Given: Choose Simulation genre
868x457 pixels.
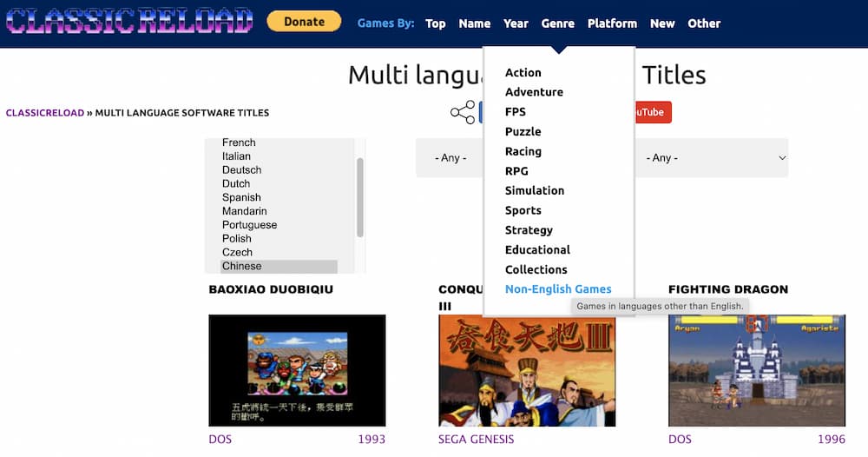Looking at the screenshot, I should click(x=535, y=190).
